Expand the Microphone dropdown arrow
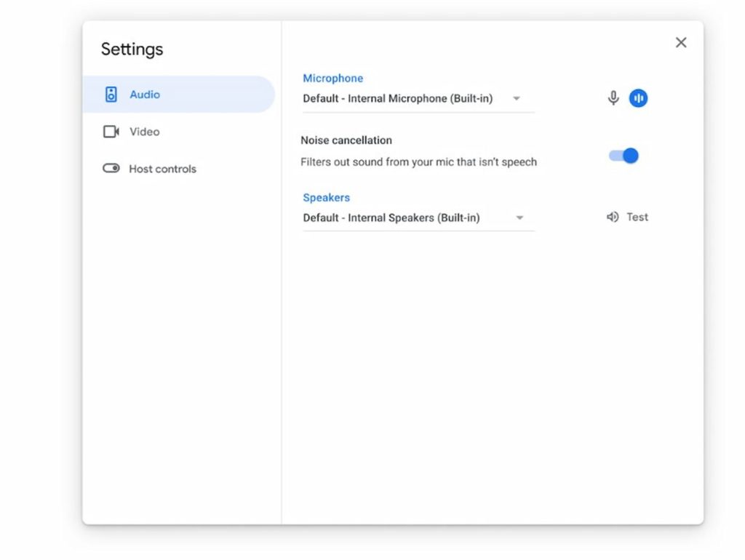Image resolution: width=745 pixels, height=560 pixels. (x=517, y=99)
